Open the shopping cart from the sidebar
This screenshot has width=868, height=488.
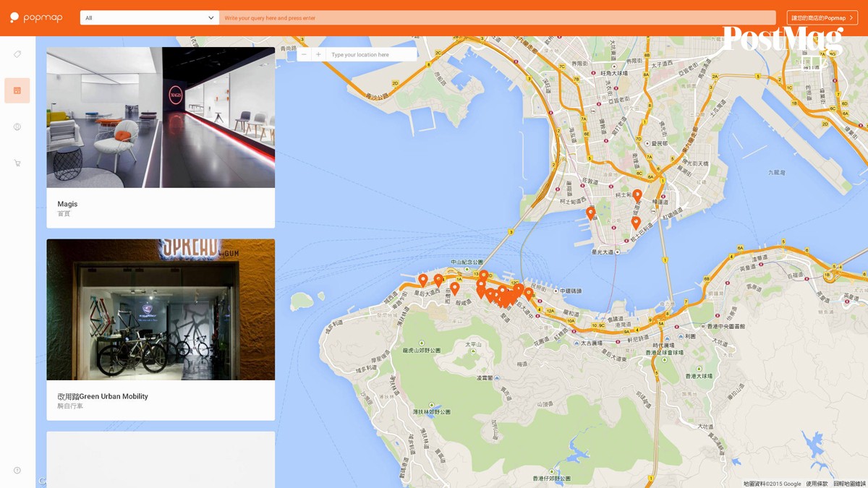coord(17,163)
